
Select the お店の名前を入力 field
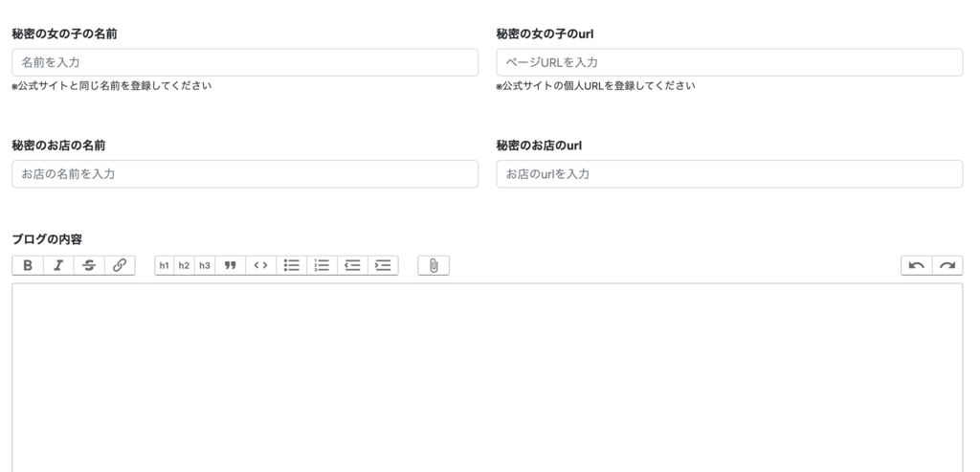(x=245, y=174)
